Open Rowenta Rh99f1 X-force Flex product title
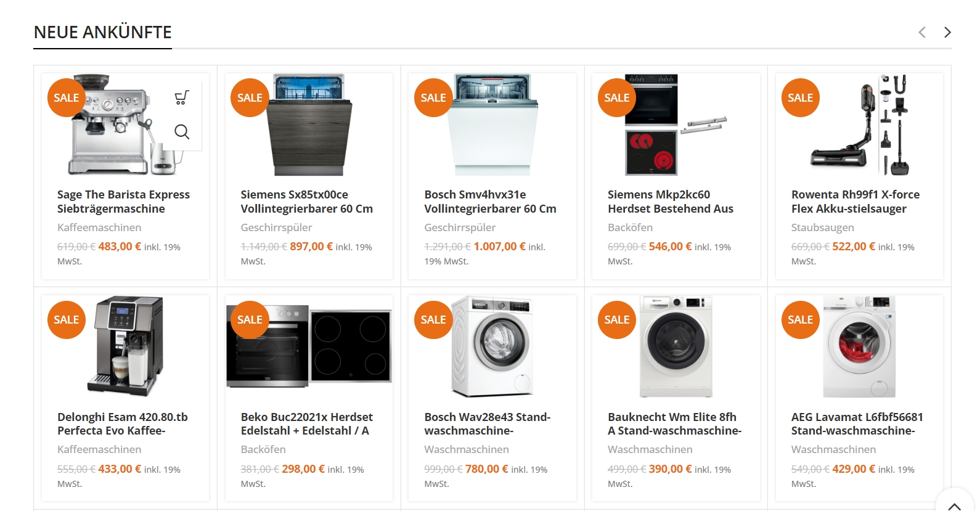Viewport: 980px width, 511px height. pos(855,202)
